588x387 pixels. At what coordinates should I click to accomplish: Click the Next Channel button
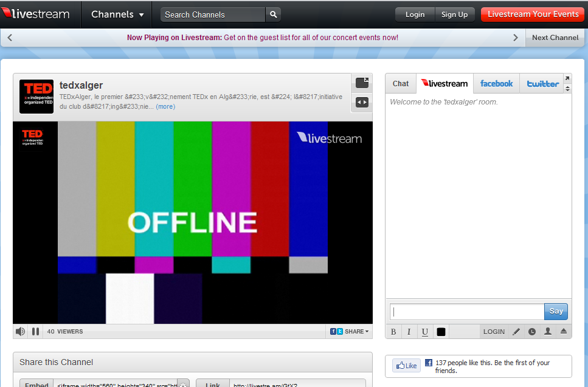[555, 38]
